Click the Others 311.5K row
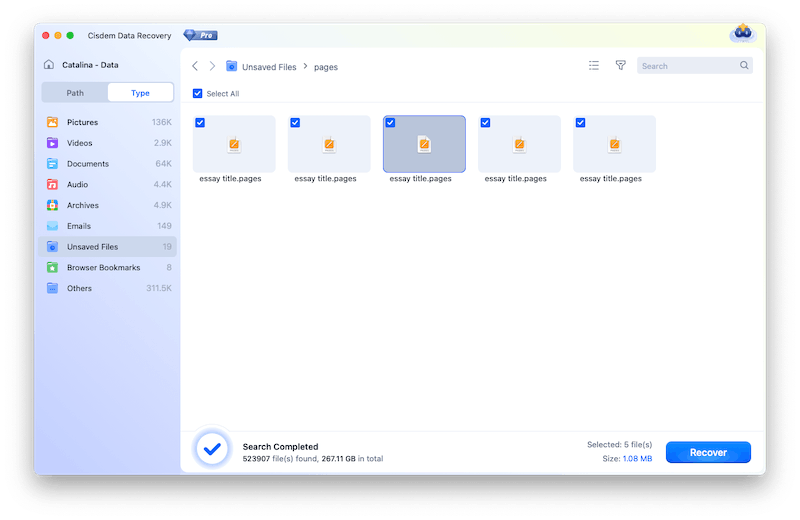Viewport: 800px width, 520px height. (108, 288)
